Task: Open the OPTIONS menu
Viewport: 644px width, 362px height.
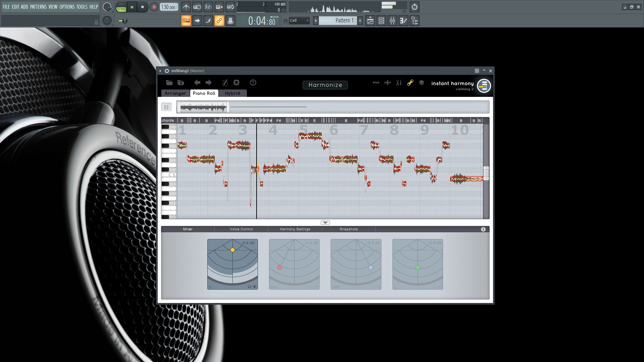Action: (x=67, y=7)
